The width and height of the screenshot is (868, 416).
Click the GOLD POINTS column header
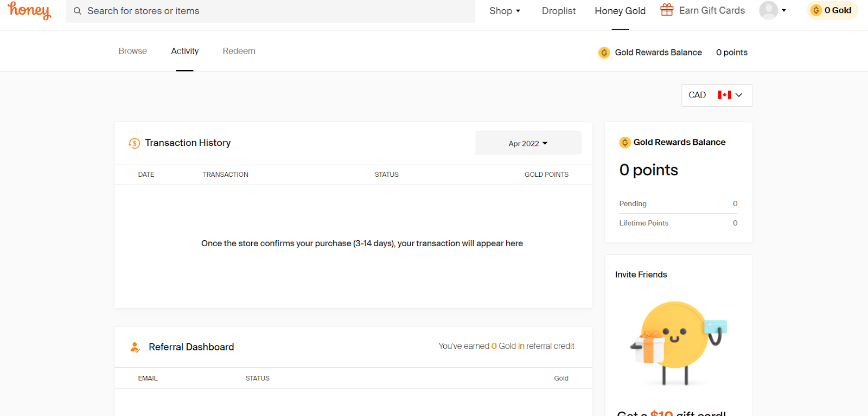tap(546, 175)
